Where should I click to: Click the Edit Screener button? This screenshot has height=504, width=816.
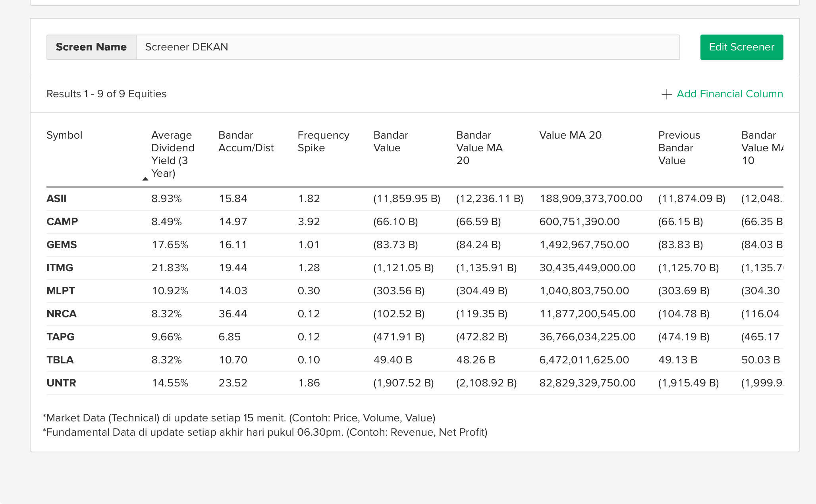(x=741, y=47)
